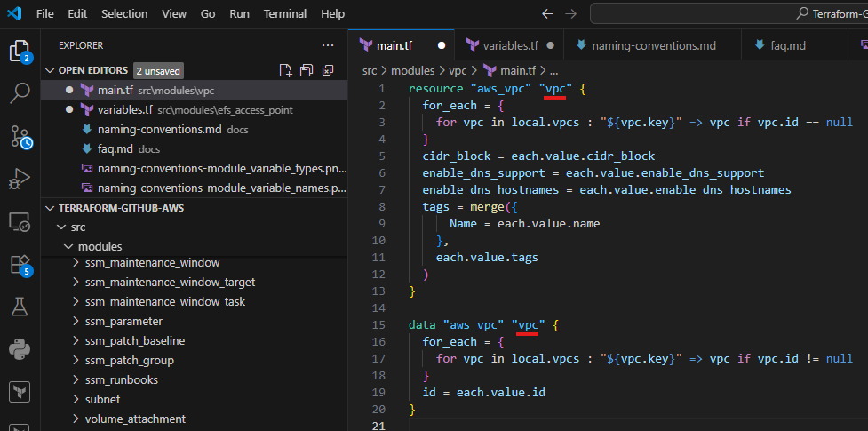Screen dimensions: 868x431
Task: Go forward with the right arrow
Action: [570, 14]
